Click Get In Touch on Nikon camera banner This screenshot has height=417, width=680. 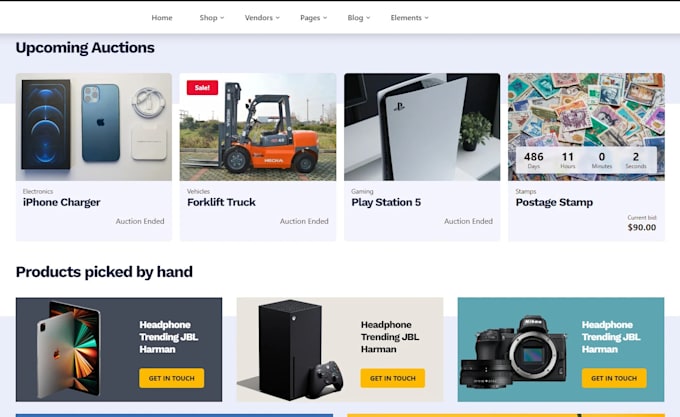tap(614, 378)
